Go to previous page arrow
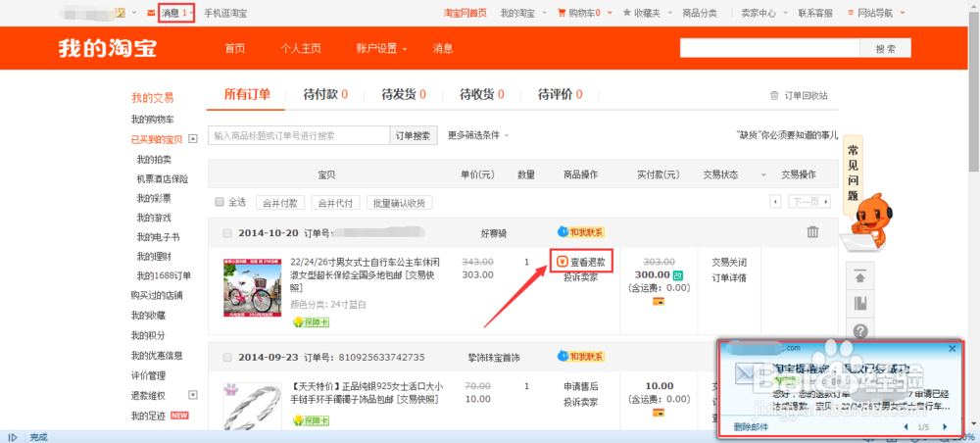 tap(775, 202)
